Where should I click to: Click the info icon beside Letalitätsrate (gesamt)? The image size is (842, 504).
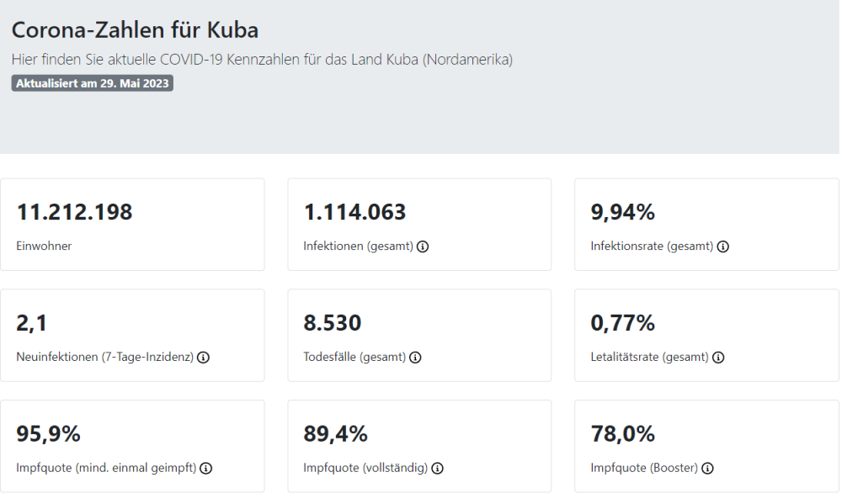(x=718, y=358)
